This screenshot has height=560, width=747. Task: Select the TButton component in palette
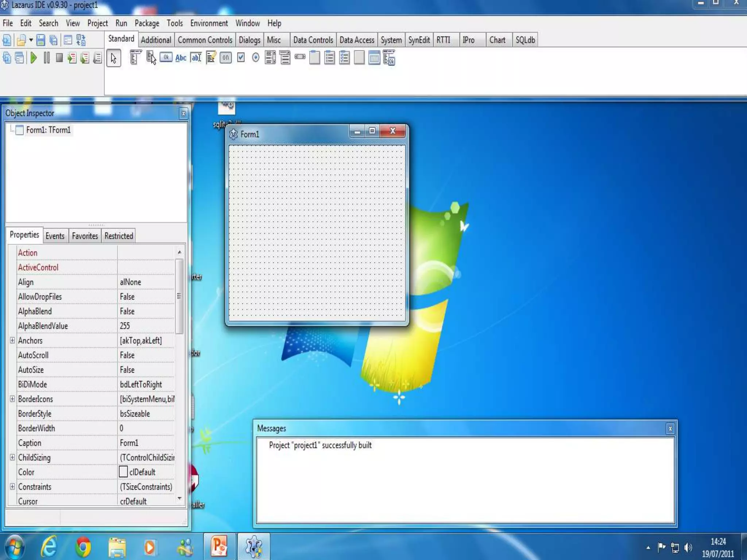(166, 58)
